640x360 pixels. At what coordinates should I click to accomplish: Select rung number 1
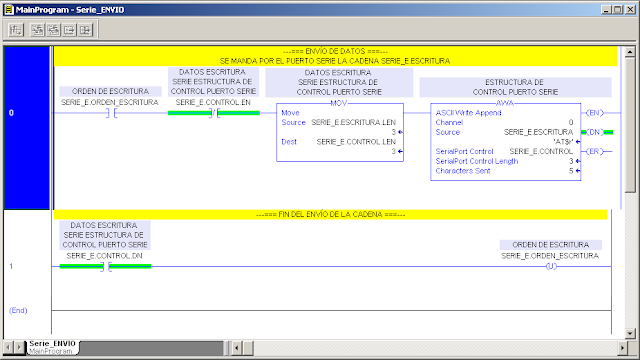point(11,267)
